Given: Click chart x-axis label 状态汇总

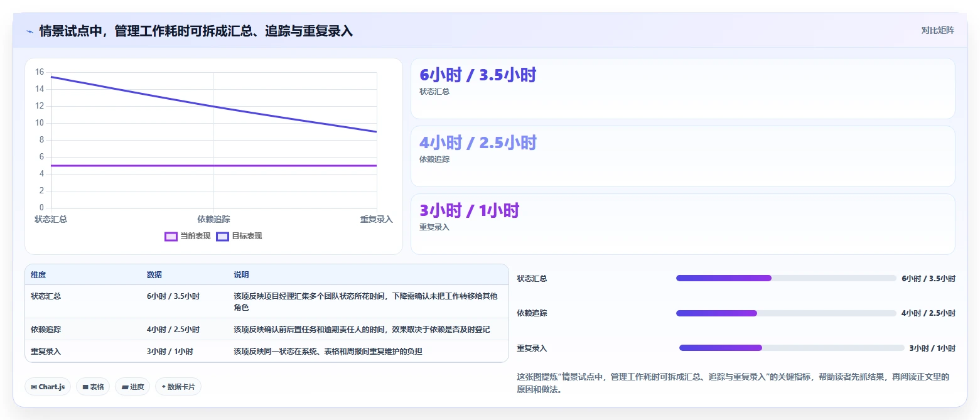Looking at the screenshot, I should (x=51, y=219).
